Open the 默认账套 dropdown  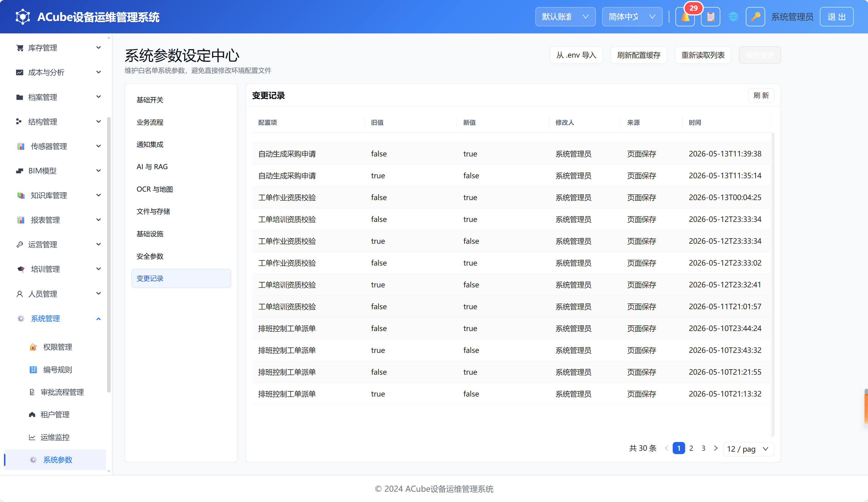(x=565, y=17)
